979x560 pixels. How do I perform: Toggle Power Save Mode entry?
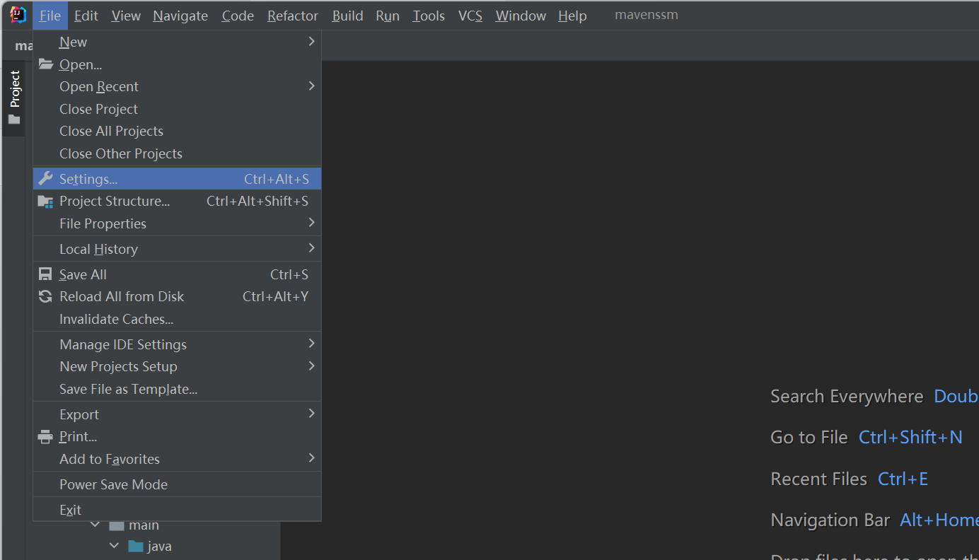(x=177, y=484)
